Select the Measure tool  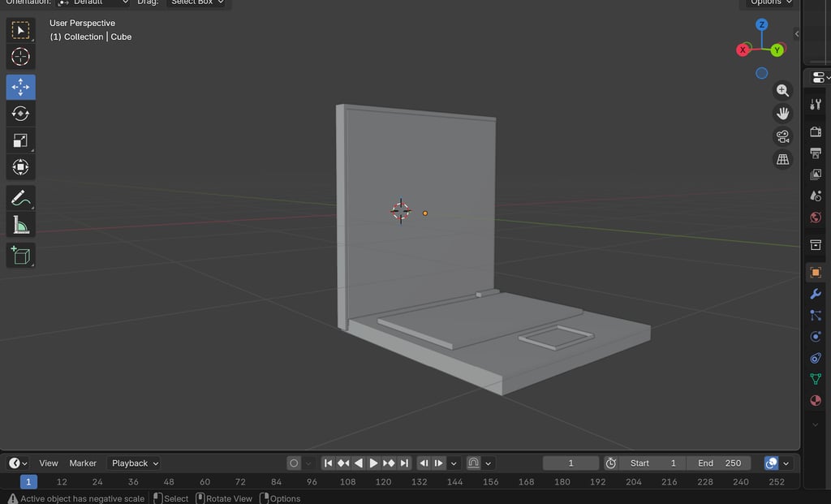(x=20, y=226)
